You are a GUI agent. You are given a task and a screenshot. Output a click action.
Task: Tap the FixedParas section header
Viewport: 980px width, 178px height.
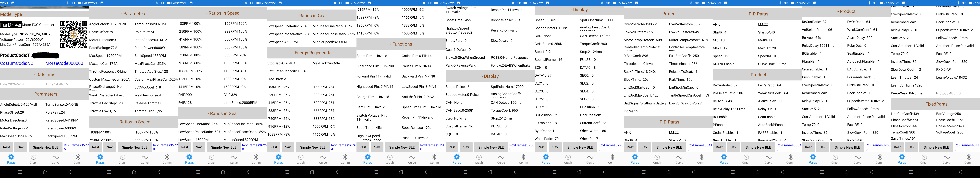click(935, 104)
